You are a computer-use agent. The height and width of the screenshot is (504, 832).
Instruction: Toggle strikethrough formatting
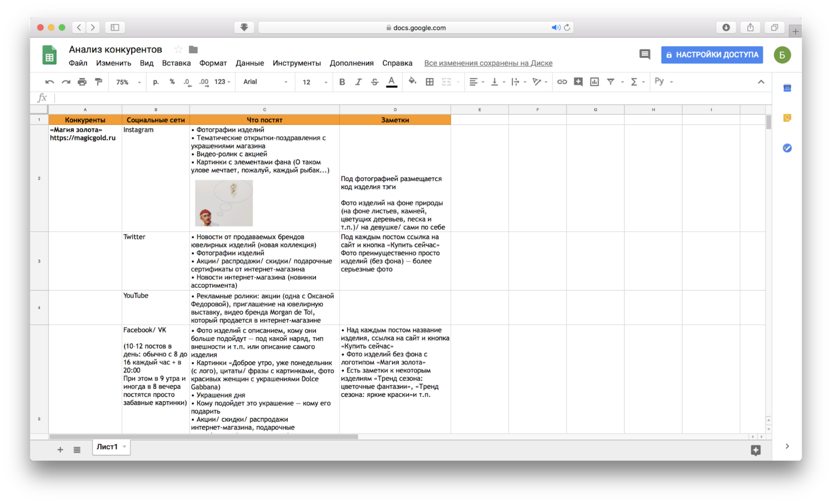coord(374,82)
